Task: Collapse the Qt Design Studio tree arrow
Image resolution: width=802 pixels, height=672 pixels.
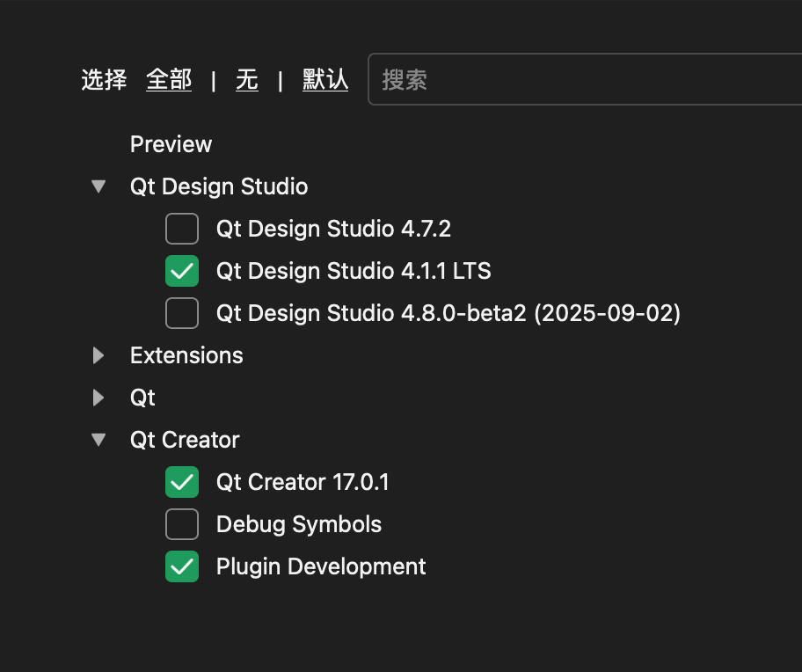Action: click(x=98, y=186)
